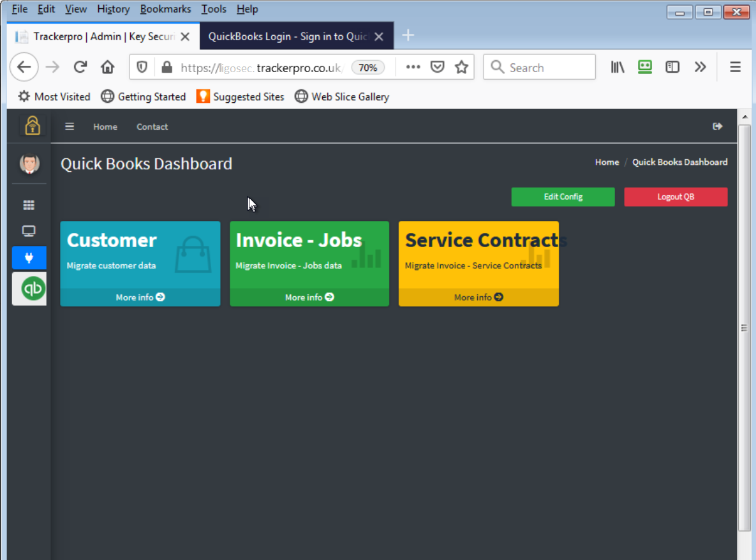Click Home in the breadcrumb

pos(607,162)
